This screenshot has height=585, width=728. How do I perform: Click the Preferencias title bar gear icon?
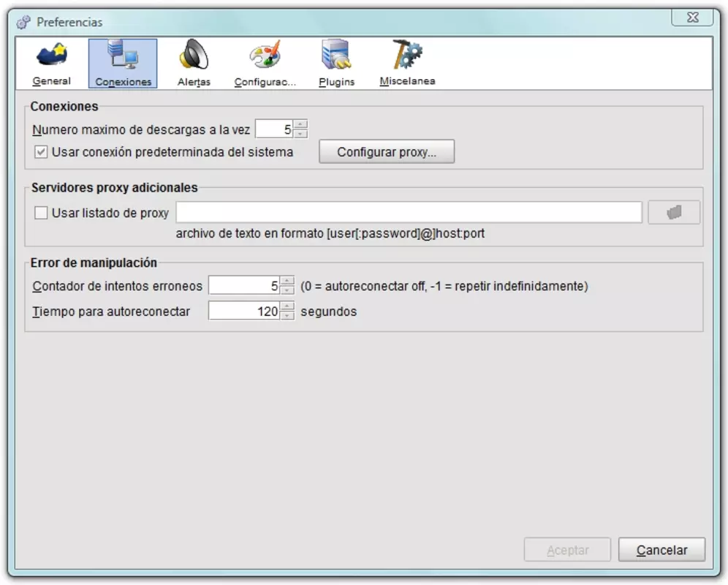coord(23,22)
